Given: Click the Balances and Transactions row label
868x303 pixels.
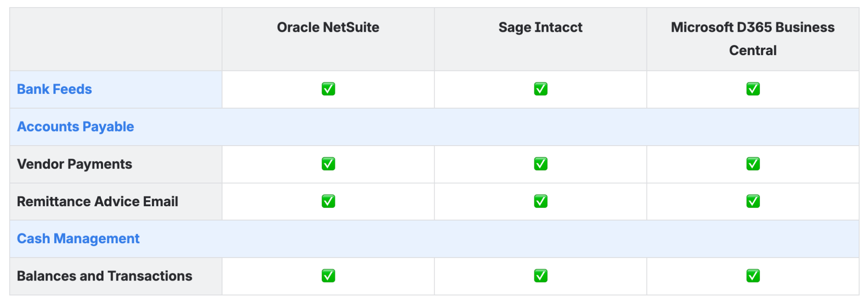Looking at the screenshot, I should click(x=104, y=276).
